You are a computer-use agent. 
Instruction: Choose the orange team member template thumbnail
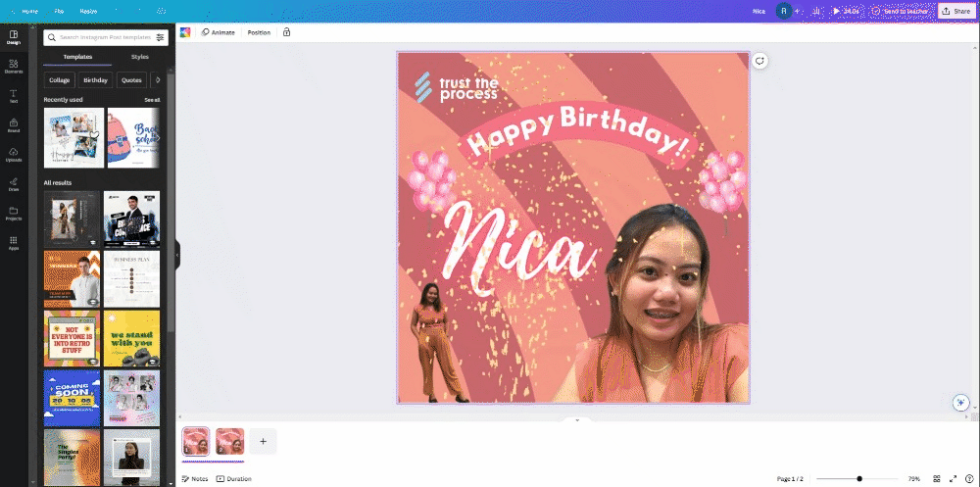[x=72, y=279]
